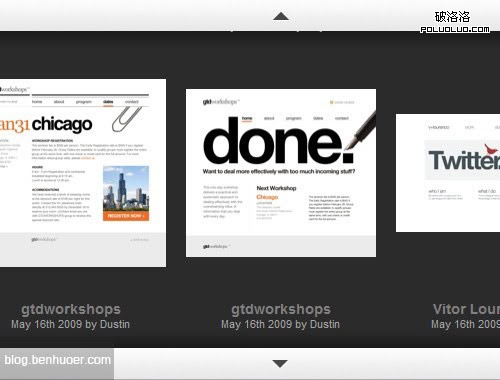Image resolution: width=500 pixels, height=380 pixels.
Task: Open the 'Vitor Lour' title link
Action: [466, 309]
